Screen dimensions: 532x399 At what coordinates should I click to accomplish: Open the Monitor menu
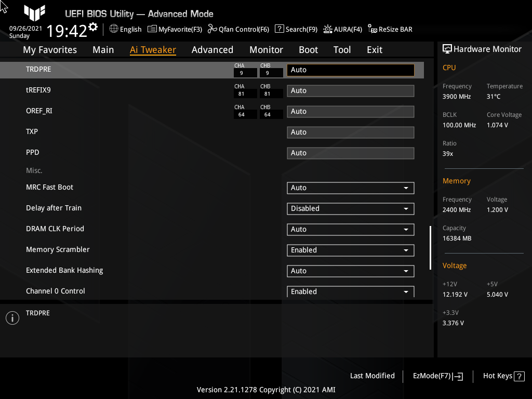(x=266, y=49)
